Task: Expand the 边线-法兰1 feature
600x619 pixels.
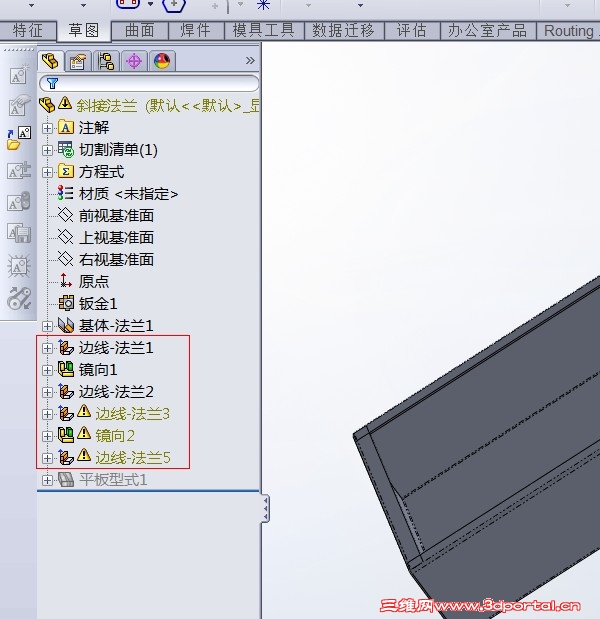Action: (x=47, y=349)
